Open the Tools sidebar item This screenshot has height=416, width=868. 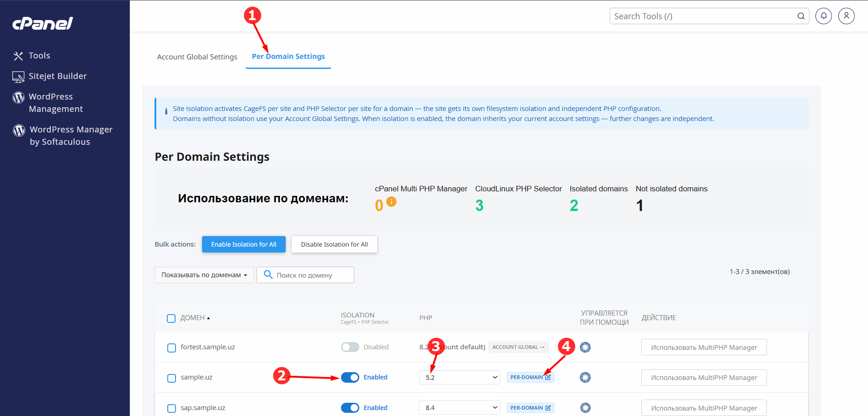pyautogui.click(x=32, y=56)
